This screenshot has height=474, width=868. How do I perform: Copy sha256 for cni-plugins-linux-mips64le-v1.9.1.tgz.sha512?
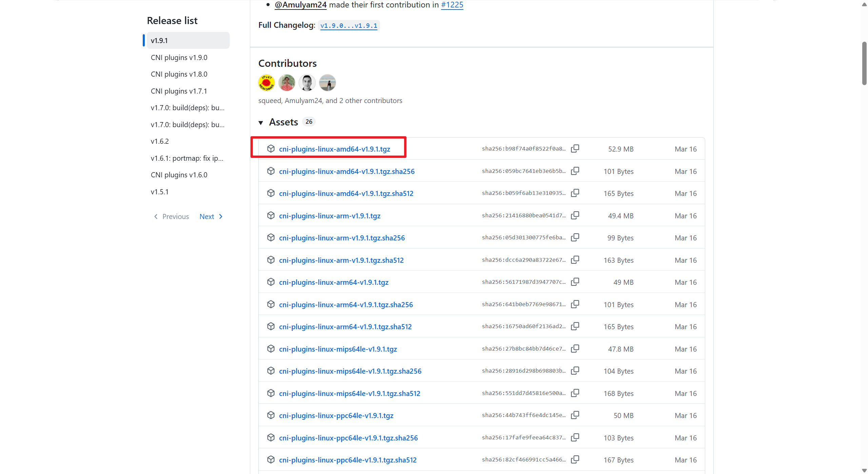575,393
